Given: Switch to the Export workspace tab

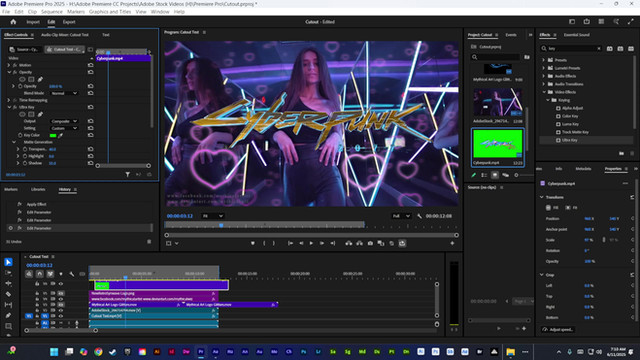Looking at the screenshot, I should pyautogui.click(x=69, y=22).
